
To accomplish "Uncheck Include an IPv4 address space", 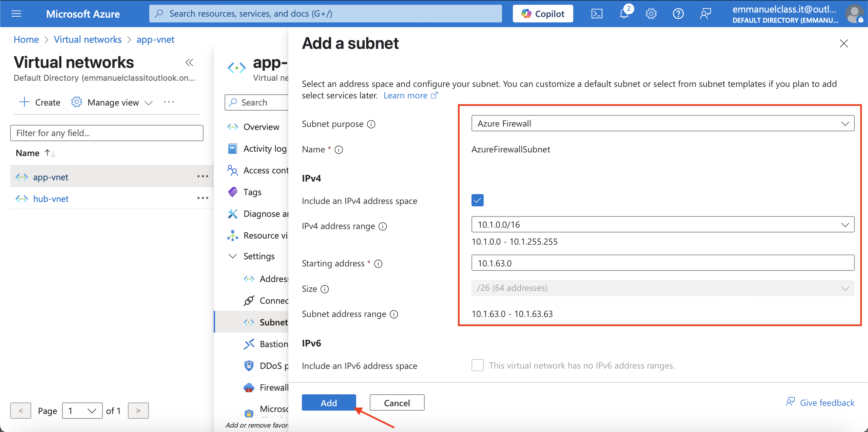I will [x=478, y=200].
